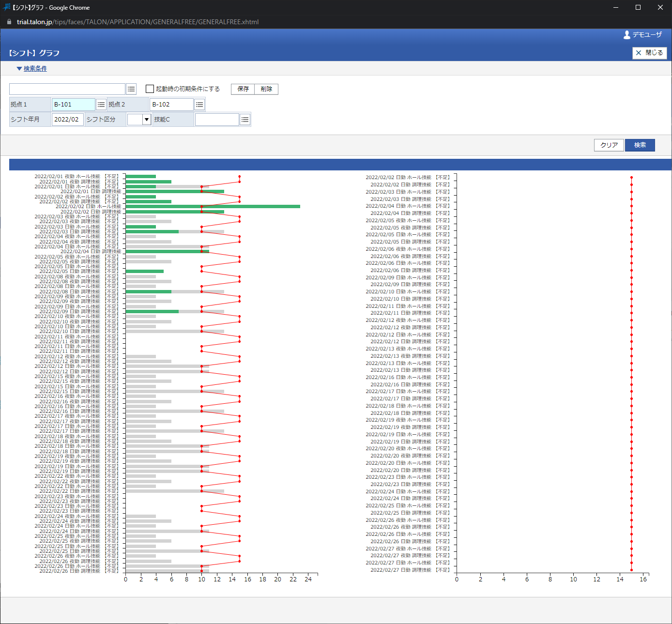Collapse the 検索条件 section

32,69
